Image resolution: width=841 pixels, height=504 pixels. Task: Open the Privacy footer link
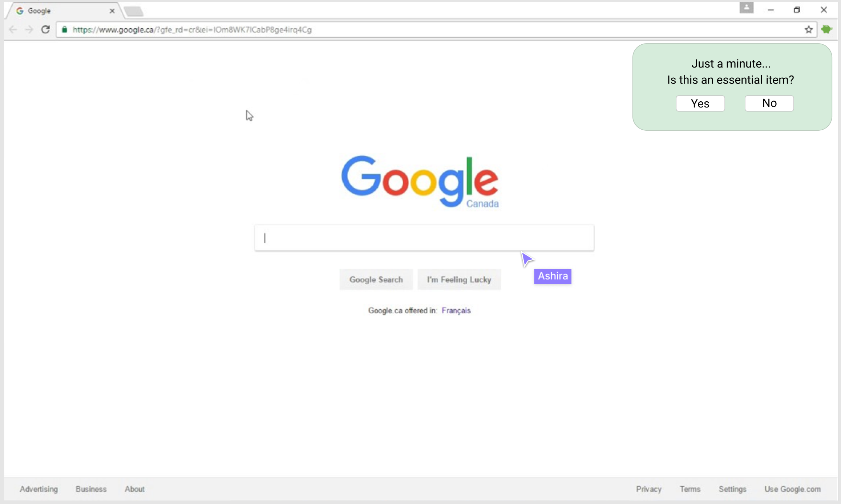click(x=648, y=489)
